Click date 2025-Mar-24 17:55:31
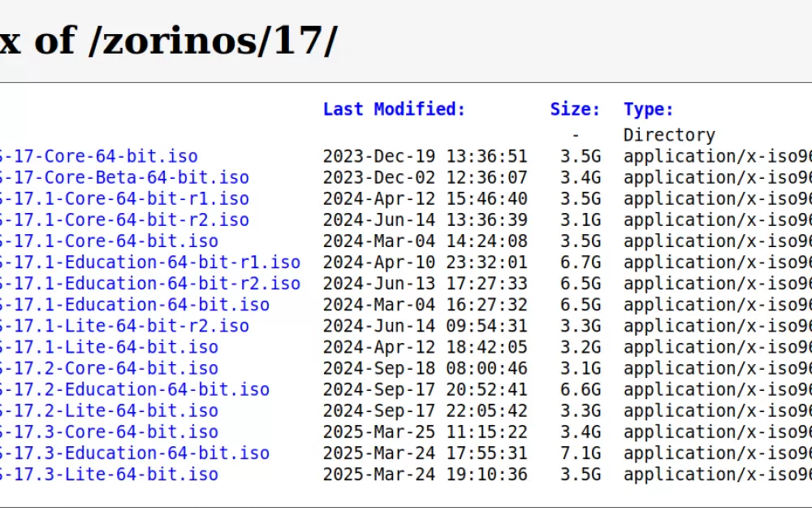The height and width of the screenshot is (508, 812). pos(425,454)
